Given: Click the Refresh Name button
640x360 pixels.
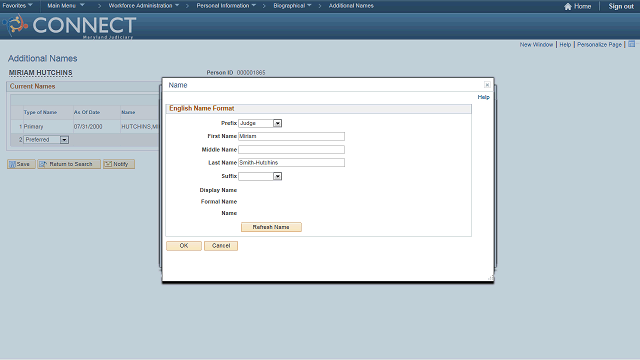Looking at the screenshot, I should pos(271,227).
